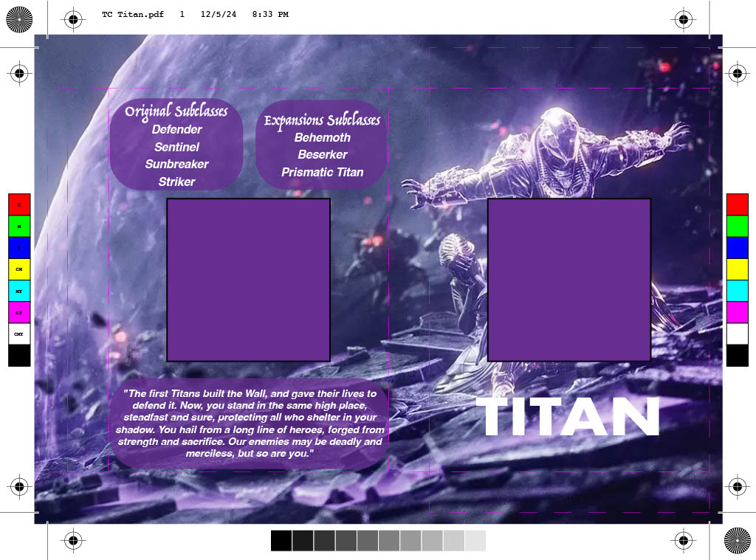Select the pinwheel star target bottom-right corner
Screen dimensions: 756x560
[x=738, y=539]
